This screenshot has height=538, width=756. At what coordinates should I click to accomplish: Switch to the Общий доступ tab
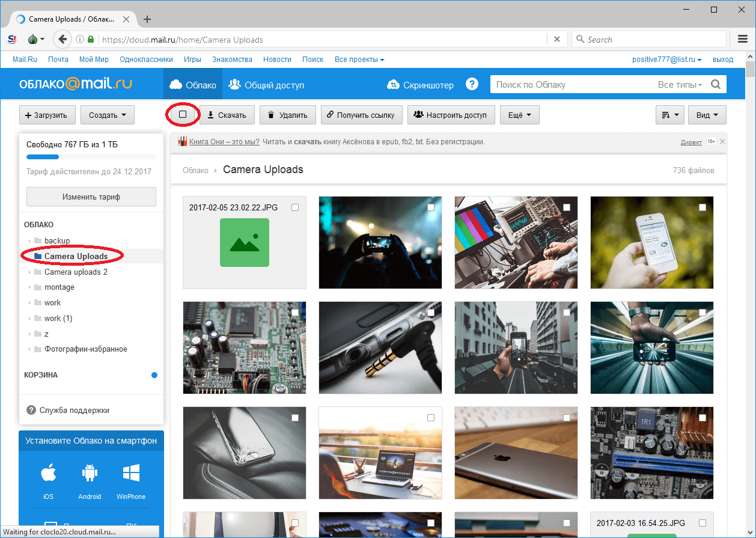(x=267, y=85)
